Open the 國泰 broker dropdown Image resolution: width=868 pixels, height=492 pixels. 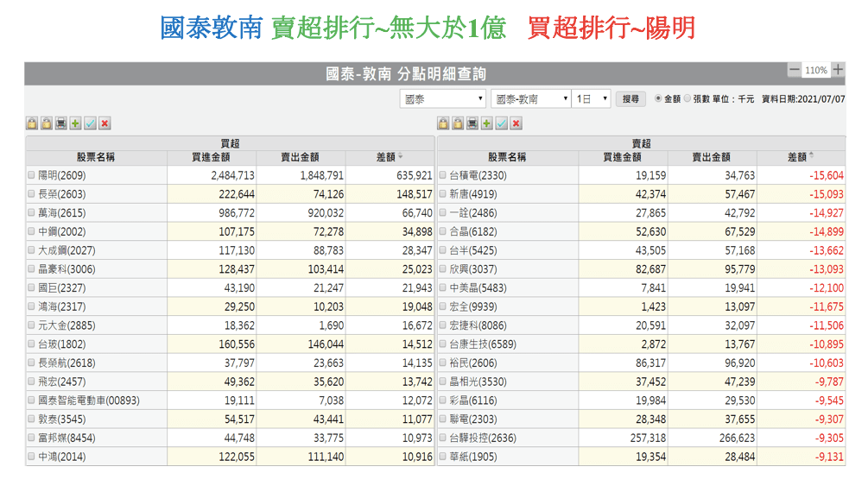(443, 99)
